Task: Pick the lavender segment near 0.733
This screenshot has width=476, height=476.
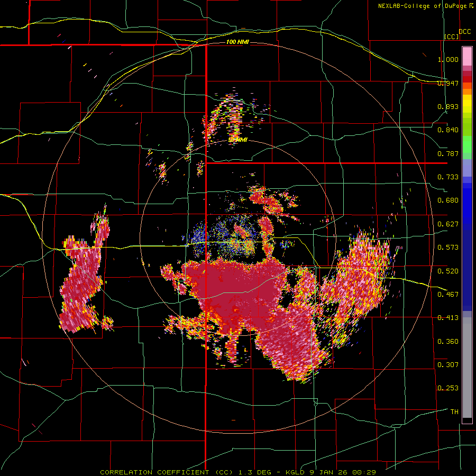Action: coord(467,169)
